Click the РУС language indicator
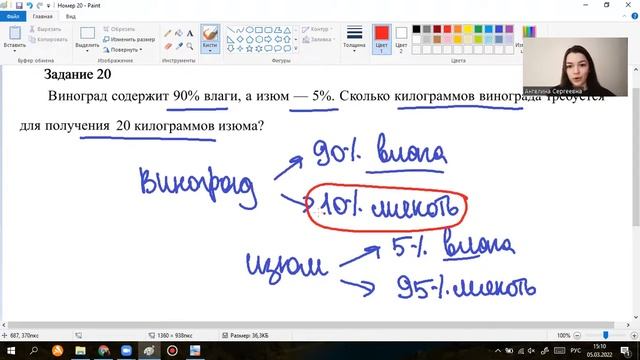 point(576,351)
